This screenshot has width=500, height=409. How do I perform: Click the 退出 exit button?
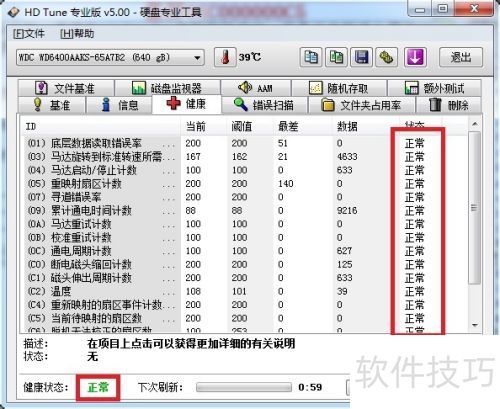[x=461, y=57]
